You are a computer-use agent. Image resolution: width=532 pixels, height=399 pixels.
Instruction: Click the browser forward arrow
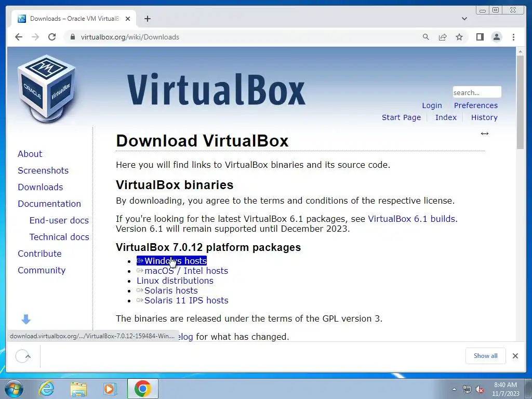click(35, 37)
